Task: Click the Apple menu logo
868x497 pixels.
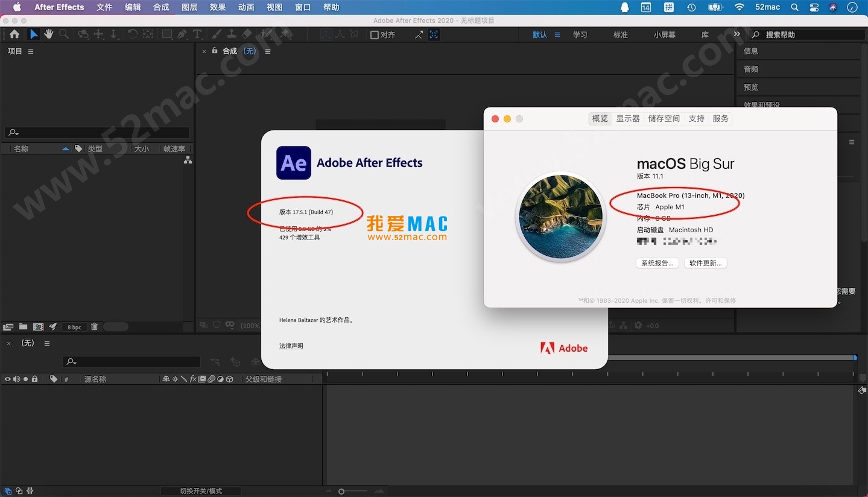Action: (x=17, y=7)
